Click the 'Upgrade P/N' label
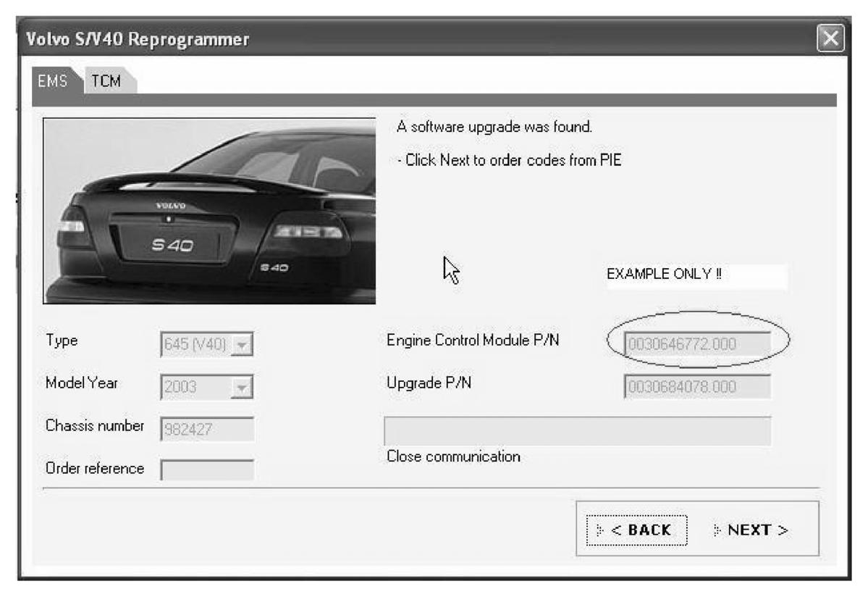The width and height of the screenshot is (868, 597). pyautogui.click(x=429, y=383)
